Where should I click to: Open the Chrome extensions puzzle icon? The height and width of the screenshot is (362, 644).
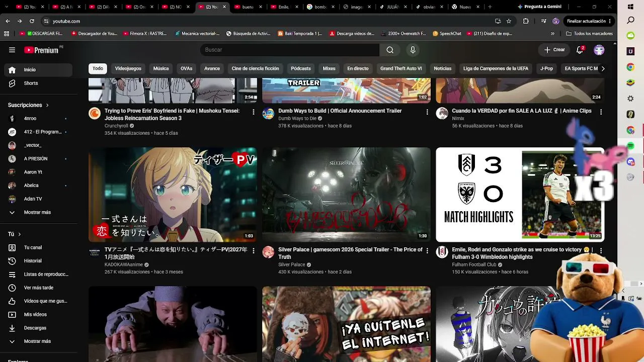[526, 21]
